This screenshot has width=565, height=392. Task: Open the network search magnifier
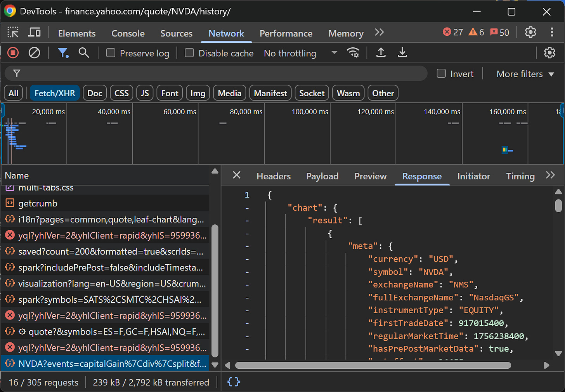(x=84, y=53)
